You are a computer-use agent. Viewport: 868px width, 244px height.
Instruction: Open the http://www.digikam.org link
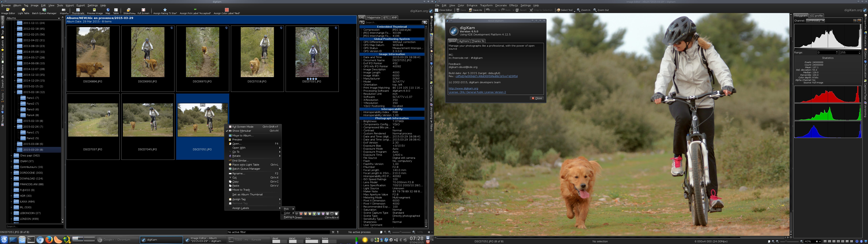coord(463,89)
